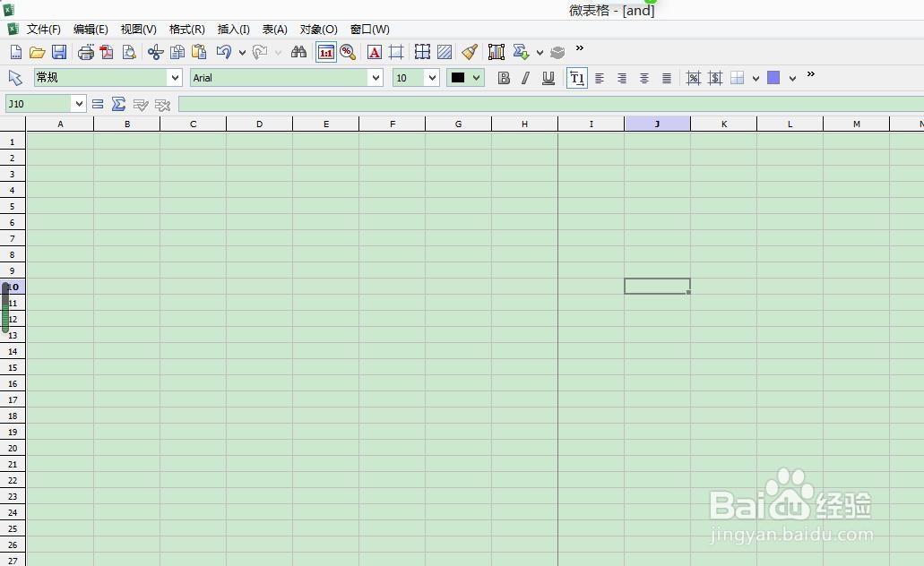Toggle bold formatting
Viewport: 924px width, 566px height.
tap(504, 78)
